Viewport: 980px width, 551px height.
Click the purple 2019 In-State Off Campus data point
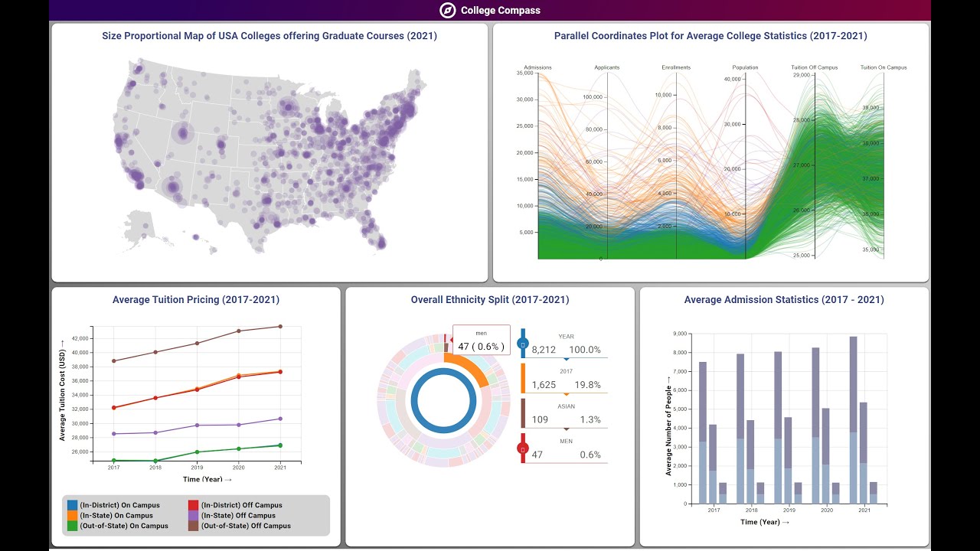pyautogui.click(x=197, y=425)
